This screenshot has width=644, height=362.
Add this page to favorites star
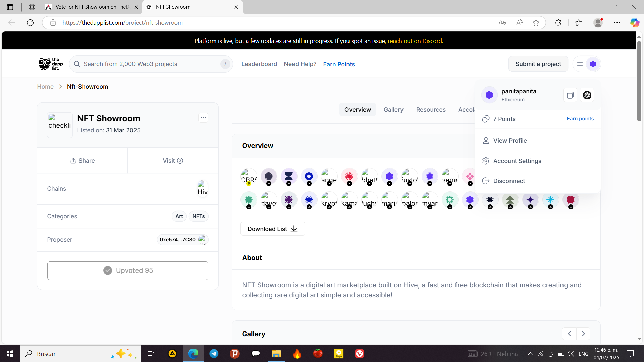coord(536,23)
